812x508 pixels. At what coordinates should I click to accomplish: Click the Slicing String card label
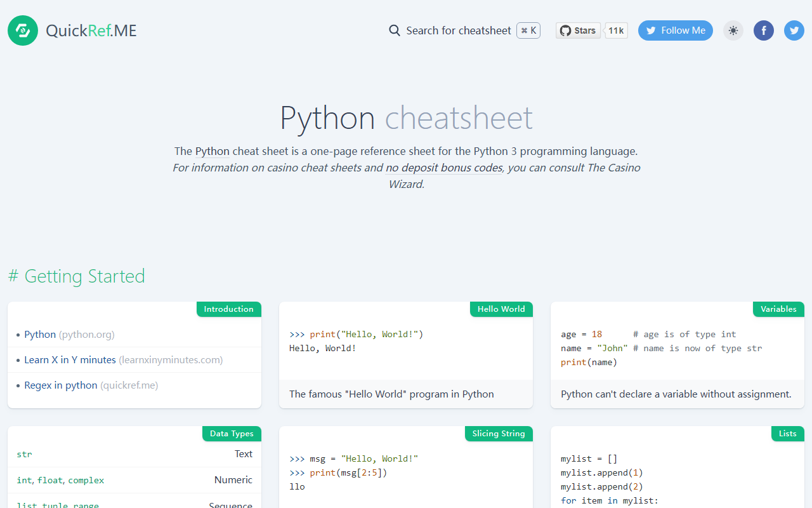click(x=499, y=434)
